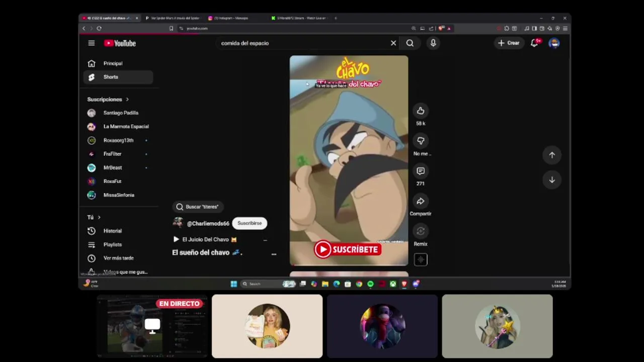This screenshot has width=644, height=362.
Task: Open the sound thumbnail below Remix
Action: (x=421, y=259)
